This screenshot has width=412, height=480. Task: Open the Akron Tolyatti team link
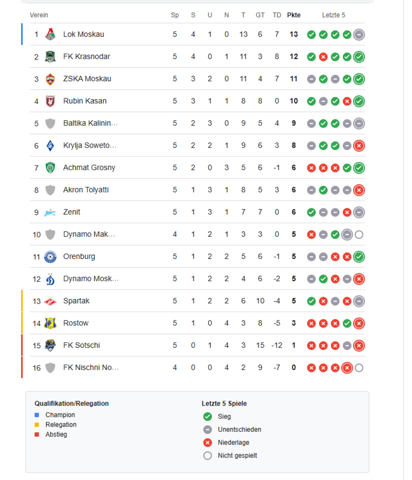(86, 190)
